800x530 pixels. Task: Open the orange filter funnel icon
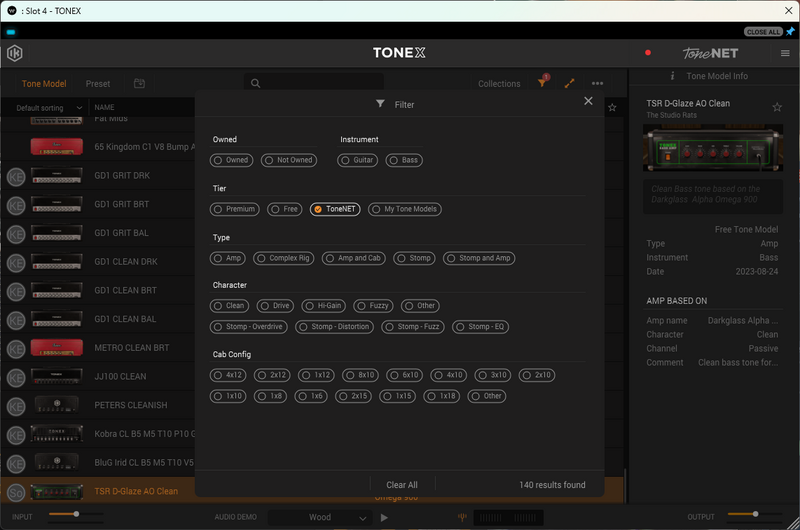tap(542, 82)
